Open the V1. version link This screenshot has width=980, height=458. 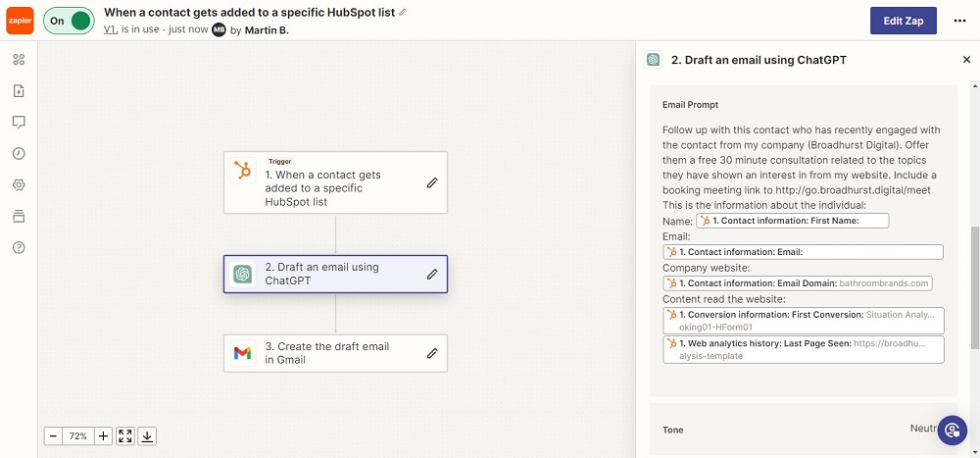(x=111, y=29)
